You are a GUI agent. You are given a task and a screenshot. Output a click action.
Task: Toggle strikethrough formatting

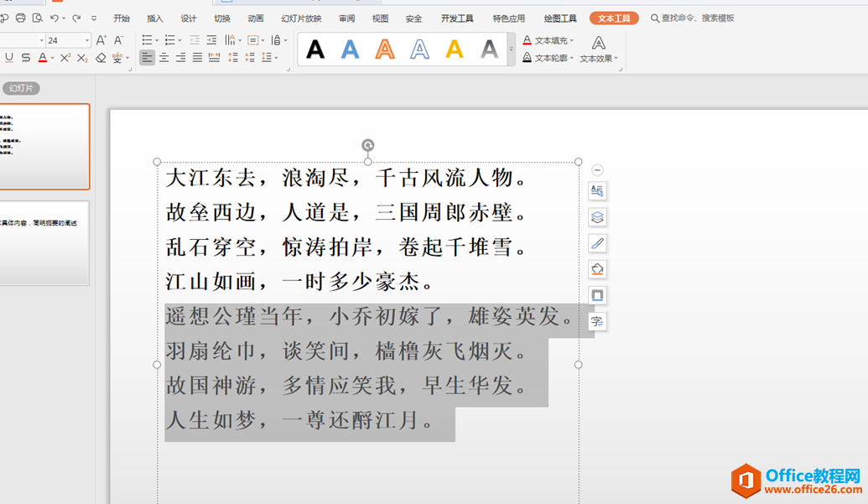(26, 58)
